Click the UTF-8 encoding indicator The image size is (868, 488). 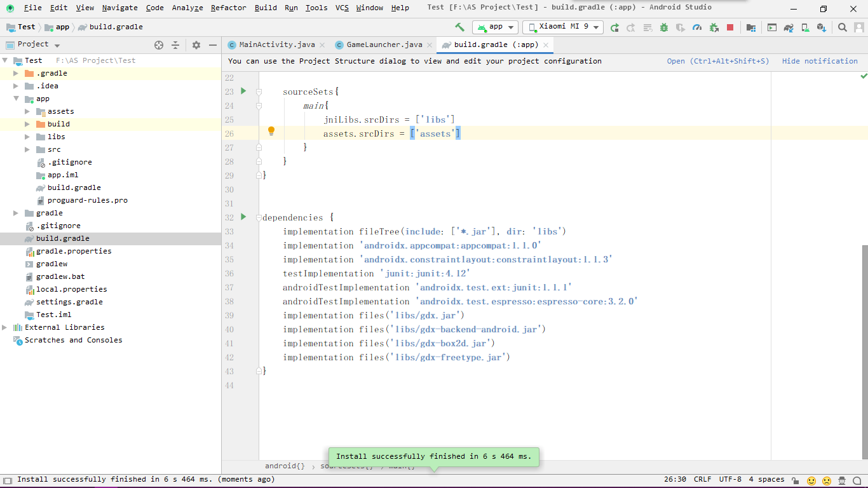730,480
